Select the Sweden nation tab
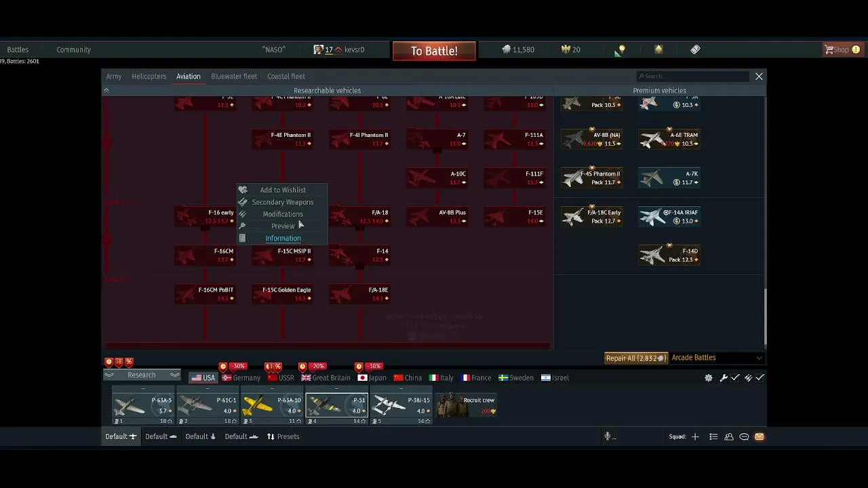This screenshot has height=488, width=868. pyautogui.click(x=516, y=378)
